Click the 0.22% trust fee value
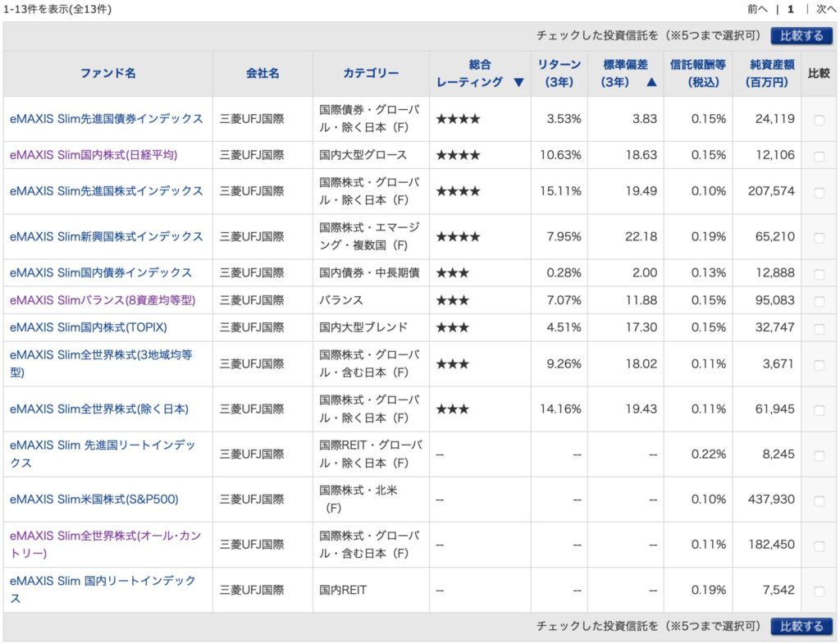This screenshot has width=840, height=644. click(708, 454)
